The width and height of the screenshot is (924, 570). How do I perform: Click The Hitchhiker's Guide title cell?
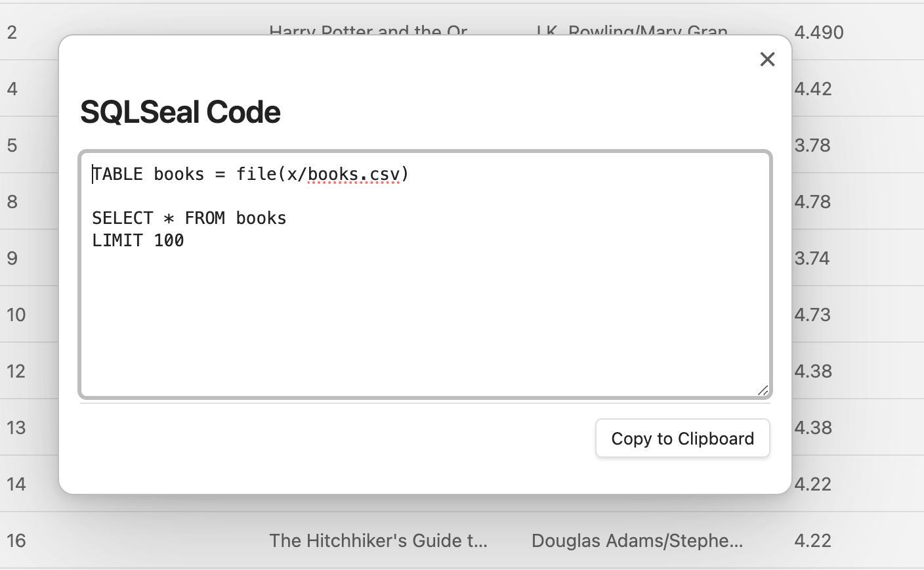point(379,540)
